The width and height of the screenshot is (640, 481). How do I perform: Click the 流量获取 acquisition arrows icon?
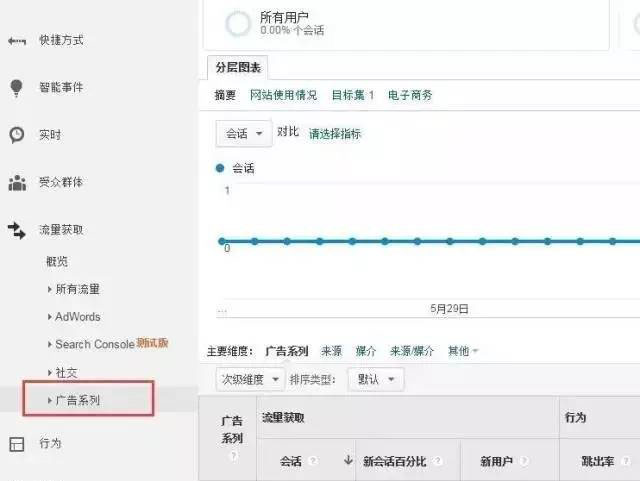16,230
